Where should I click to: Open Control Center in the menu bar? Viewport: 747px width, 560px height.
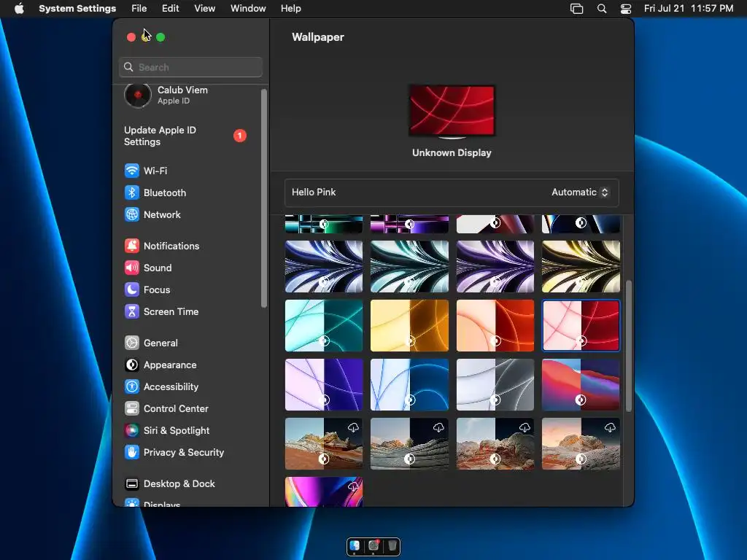pos(626,9)
